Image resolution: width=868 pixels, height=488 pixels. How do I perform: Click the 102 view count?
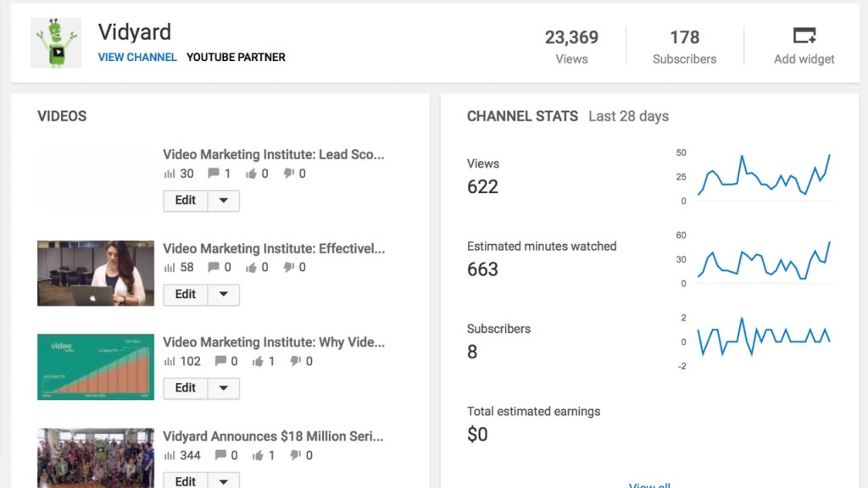click(190, 361)
